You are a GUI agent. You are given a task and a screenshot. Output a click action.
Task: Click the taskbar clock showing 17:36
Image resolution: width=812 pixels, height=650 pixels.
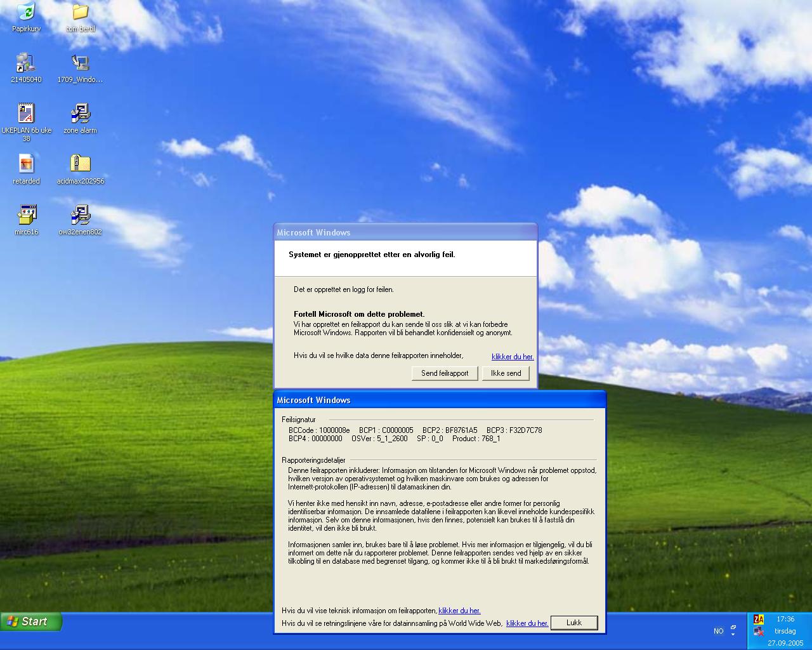click(x=785, y=619)
